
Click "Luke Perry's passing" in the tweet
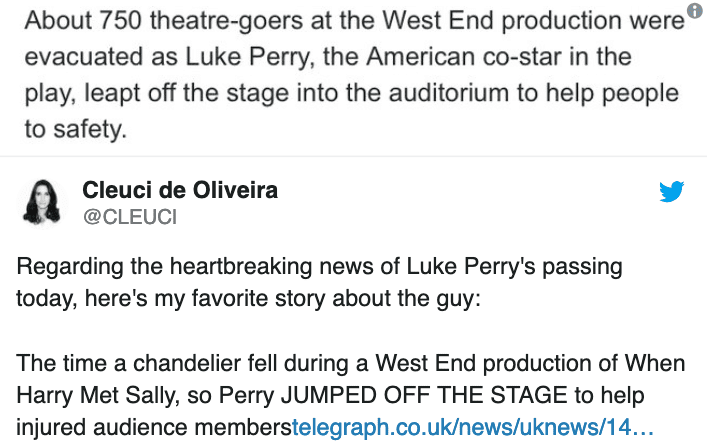tap(514, 268)
